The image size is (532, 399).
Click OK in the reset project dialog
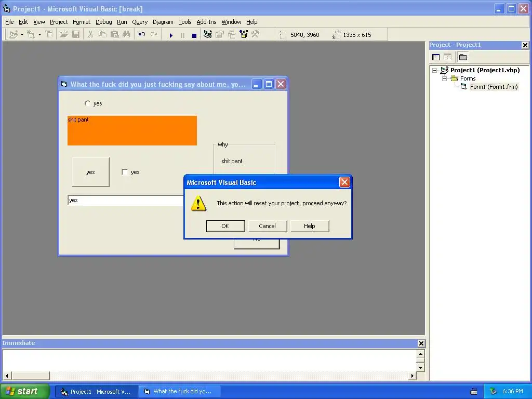pos(225,226)
